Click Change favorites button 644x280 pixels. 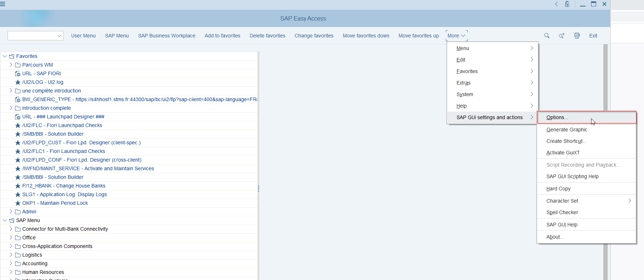coord(314,36)
